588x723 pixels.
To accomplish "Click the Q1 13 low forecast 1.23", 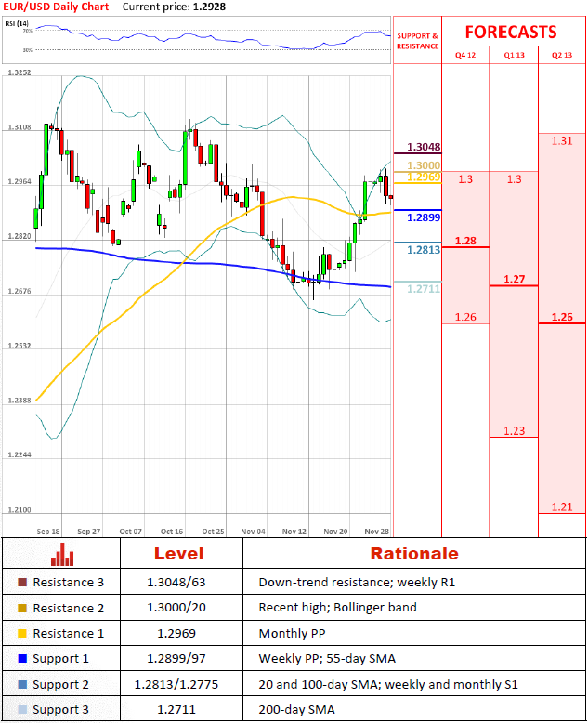I will coord(515,431).
